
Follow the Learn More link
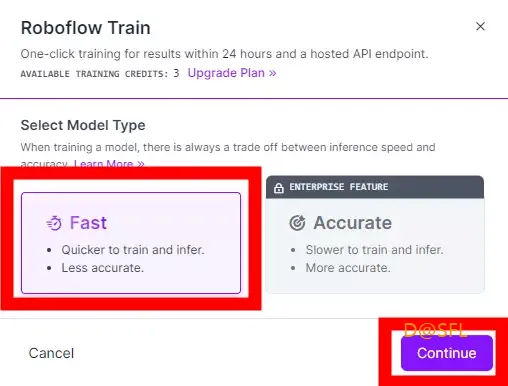tap(109, 163)
